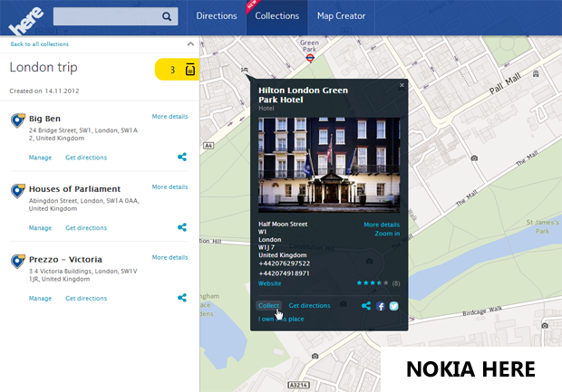Click the Big Ben place marker icon
562x392 pixels.
click(x=17, y=120)
